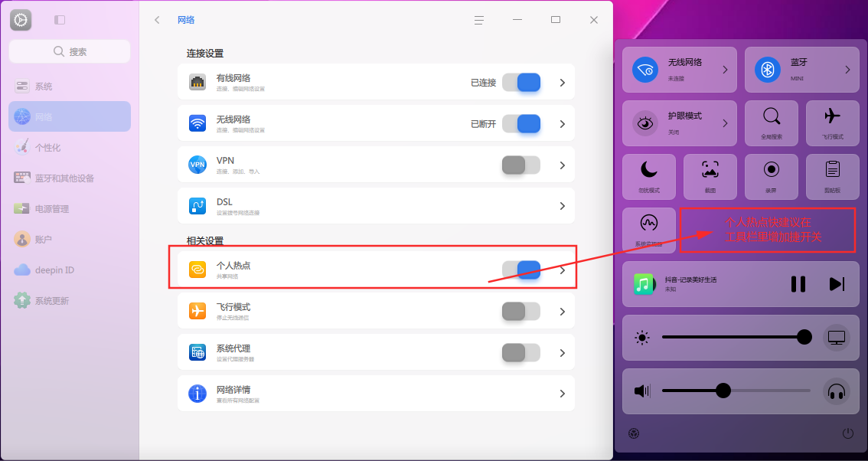Click the DSL row icon

point(197,206)
